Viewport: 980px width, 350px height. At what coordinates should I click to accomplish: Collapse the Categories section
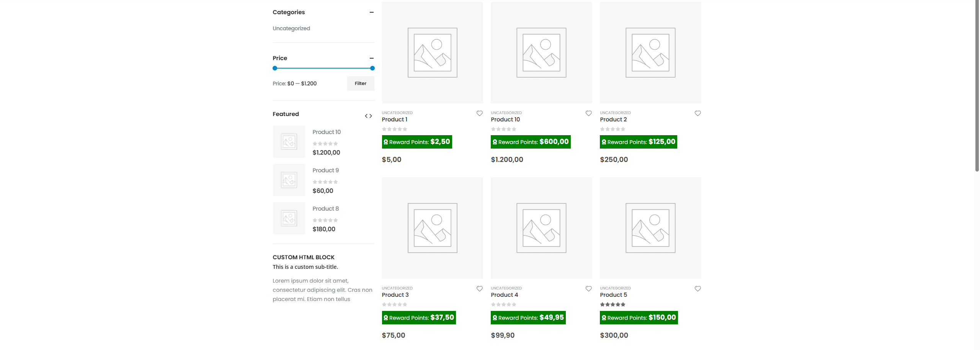[x=372, y=12]
